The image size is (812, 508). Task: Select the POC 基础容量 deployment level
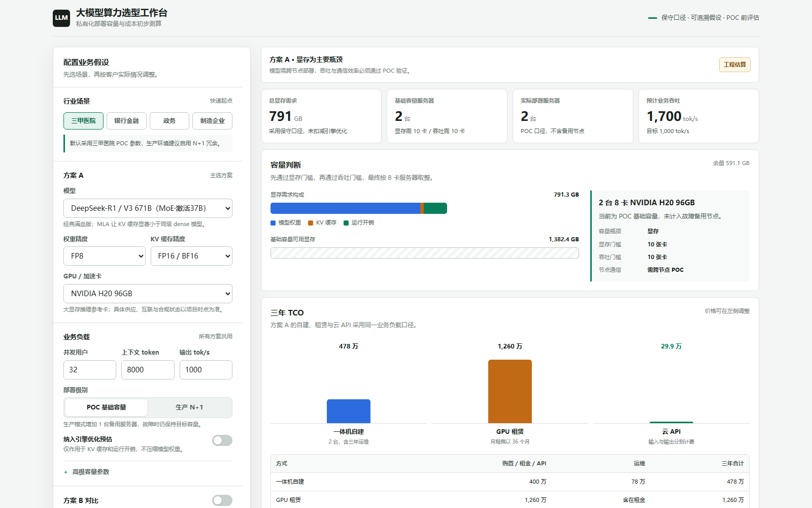(107, 407)
